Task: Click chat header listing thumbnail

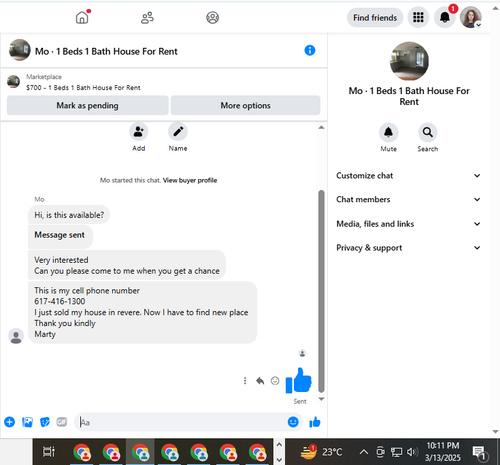Action: click(x=20, y=50)
